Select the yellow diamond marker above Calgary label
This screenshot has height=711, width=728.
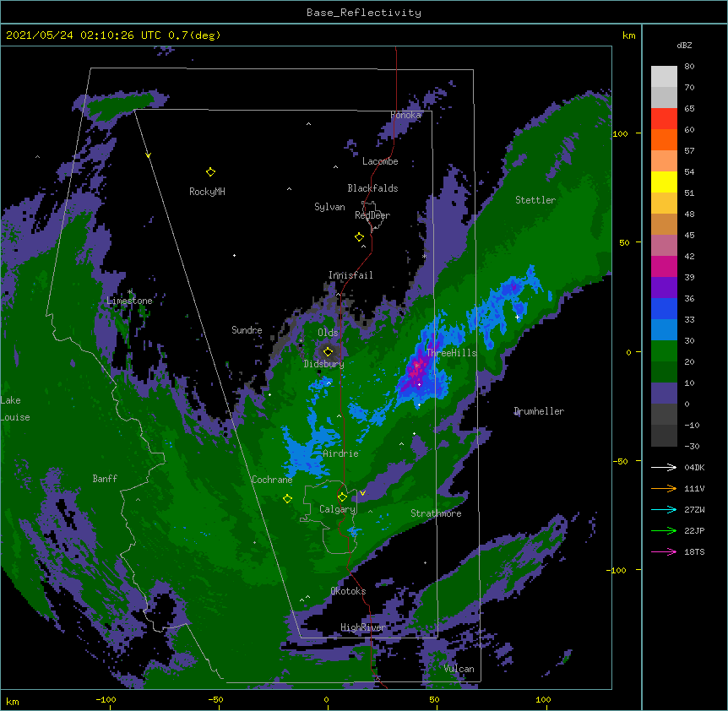point(342,497)
